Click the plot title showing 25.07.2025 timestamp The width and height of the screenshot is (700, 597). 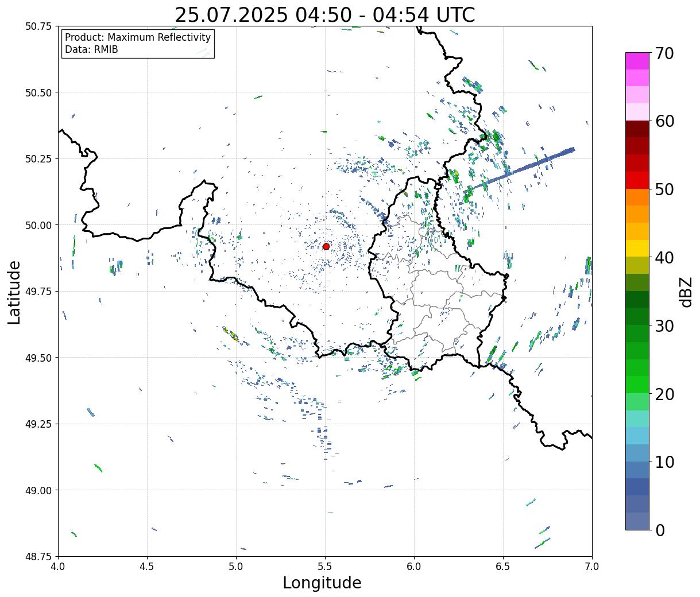point(325,15)
